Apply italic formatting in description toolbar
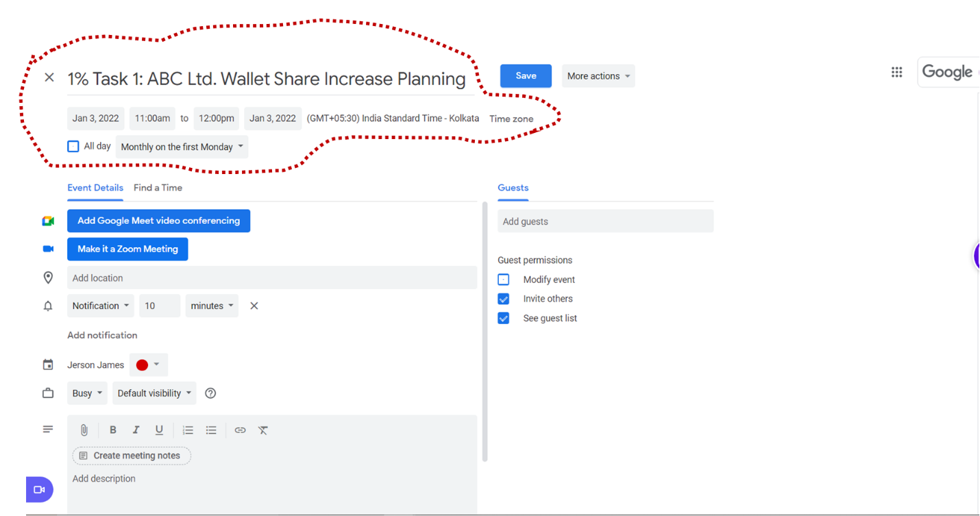This screenshot has width=980, height=516. click(x=136, y=430)
